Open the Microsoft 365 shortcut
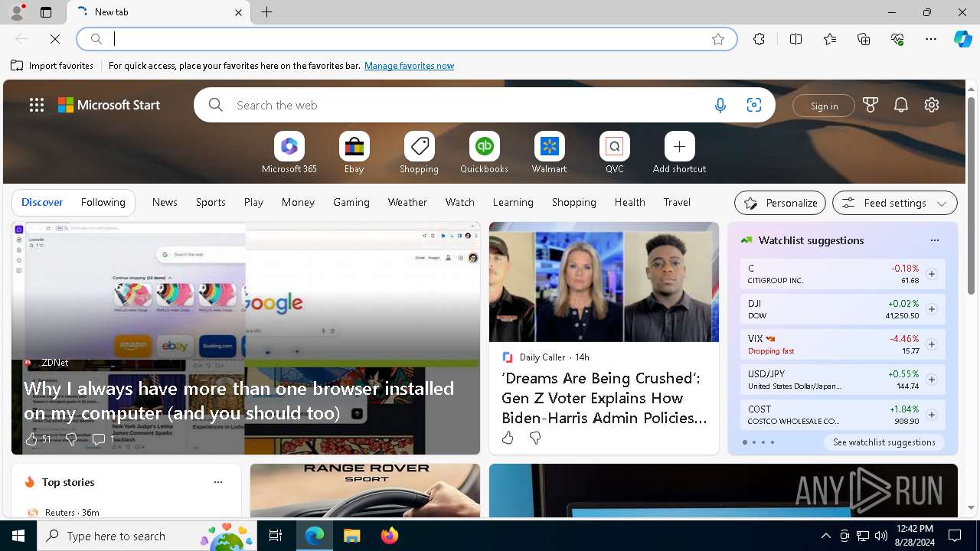980x551 pixels. coord(289,153)
